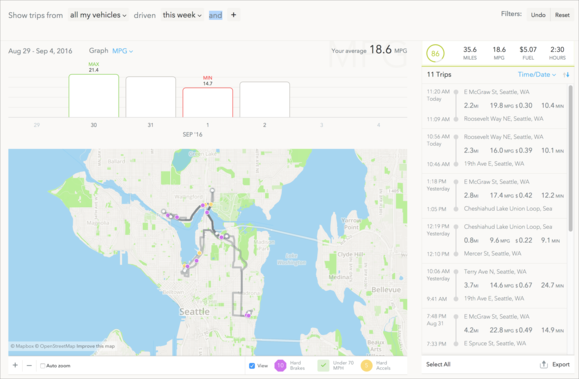Open the Aug 31 trip from E Spruce St
This screenshot has height=379, width=579.
coord(494,330)
